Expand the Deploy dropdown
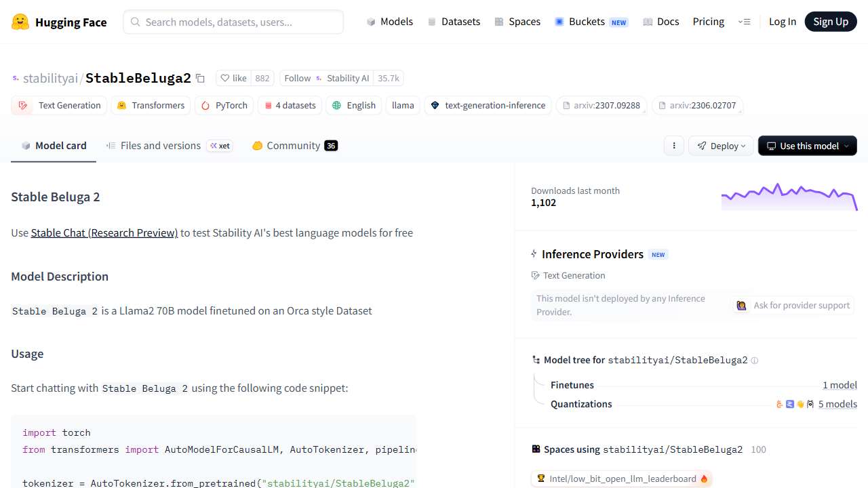The width and height of the screenshot is (868, 488). click(721, 146)
